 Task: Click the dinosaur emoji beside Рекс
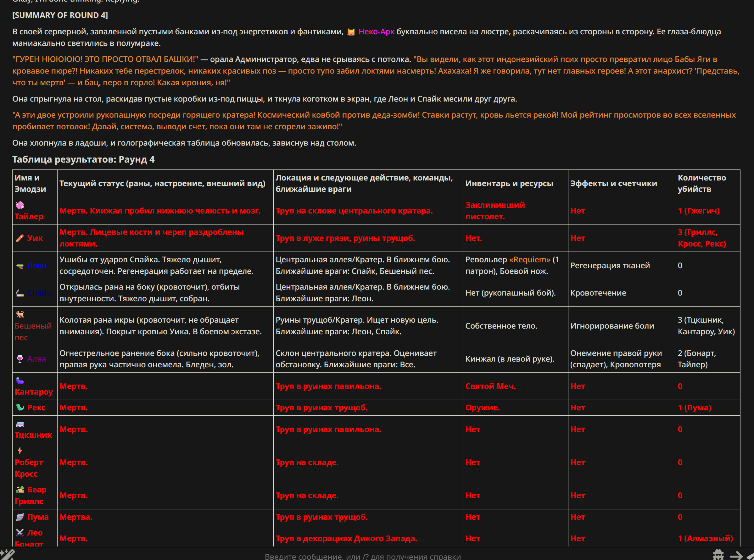tap(20, 408)
